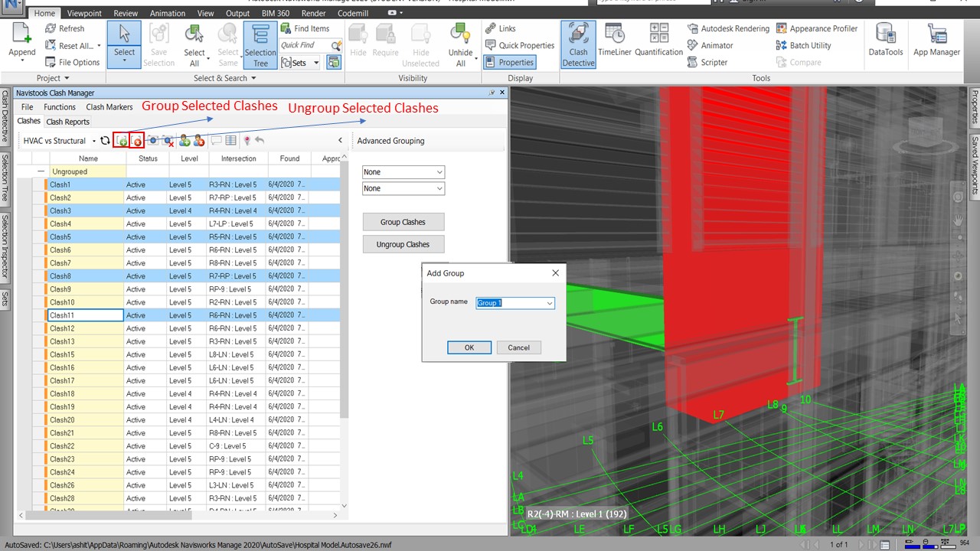
Task: Open the Selection Inspector side tab
Action: tap(5, 246)
